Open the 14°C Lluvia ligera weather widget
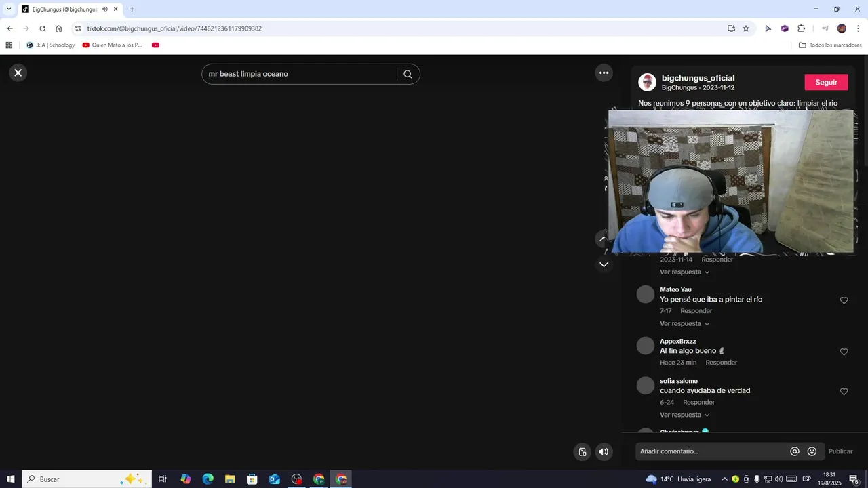 (678, 479)
